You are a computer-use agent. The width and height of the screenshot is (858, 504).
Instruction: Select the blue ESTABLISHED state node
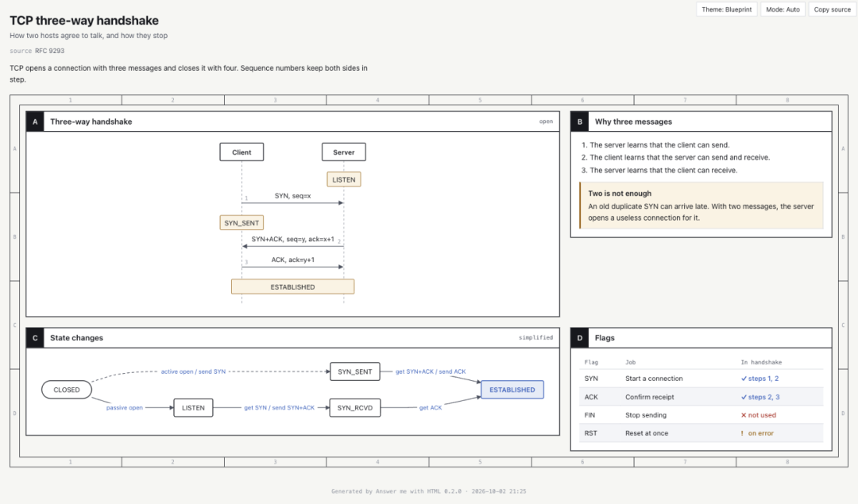[512, 390]
